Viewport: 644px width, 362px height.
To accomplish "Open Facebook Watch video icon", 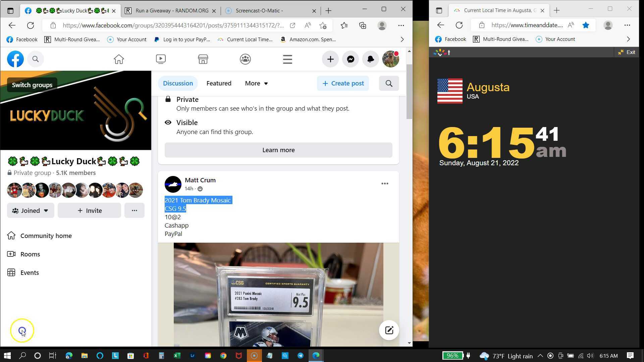I will pyautogui.click(x=161, y=59).
